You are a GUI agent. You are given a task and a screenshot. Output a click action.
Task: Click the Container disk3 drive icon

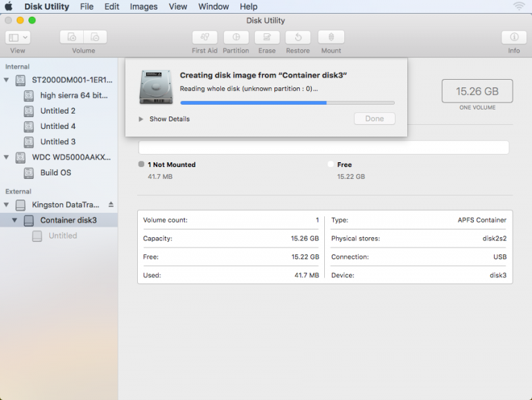point(29,220)
